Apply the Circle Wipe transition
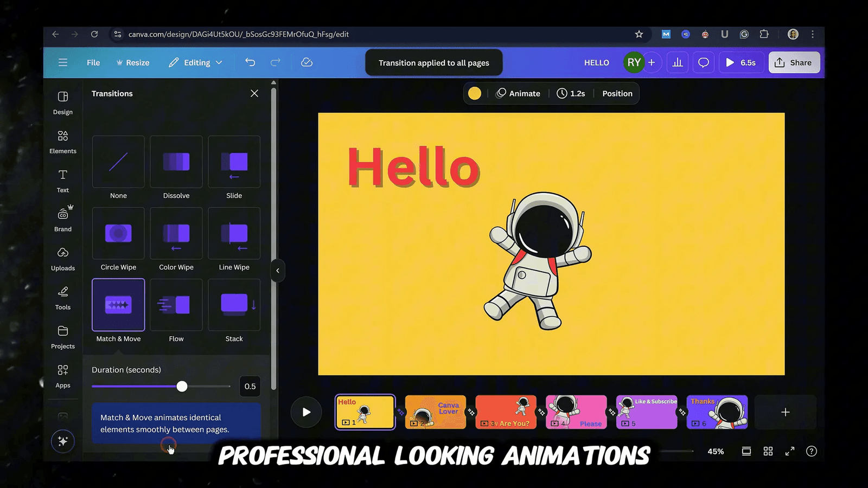The height and width of the screenshot is (488, 868). pos(118,233)
